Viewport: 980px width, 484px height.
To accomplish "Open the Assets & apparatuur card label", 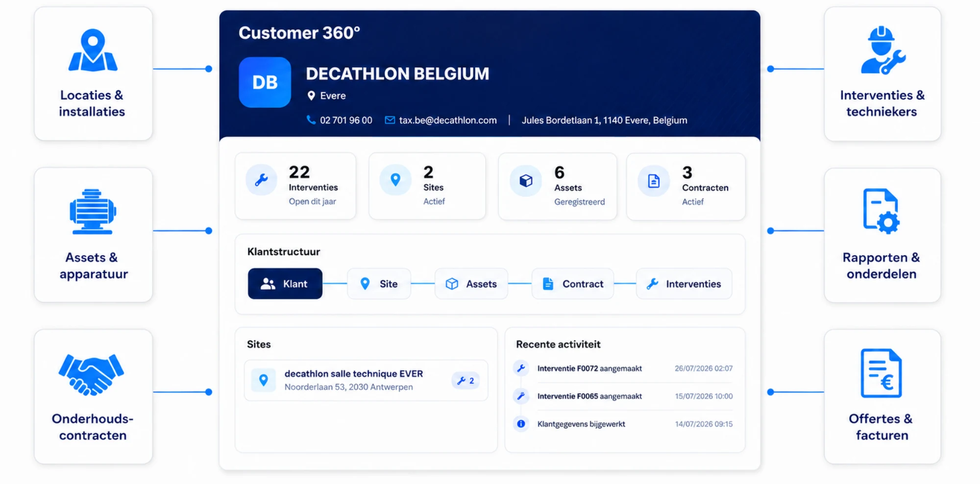I will [94, 266].
